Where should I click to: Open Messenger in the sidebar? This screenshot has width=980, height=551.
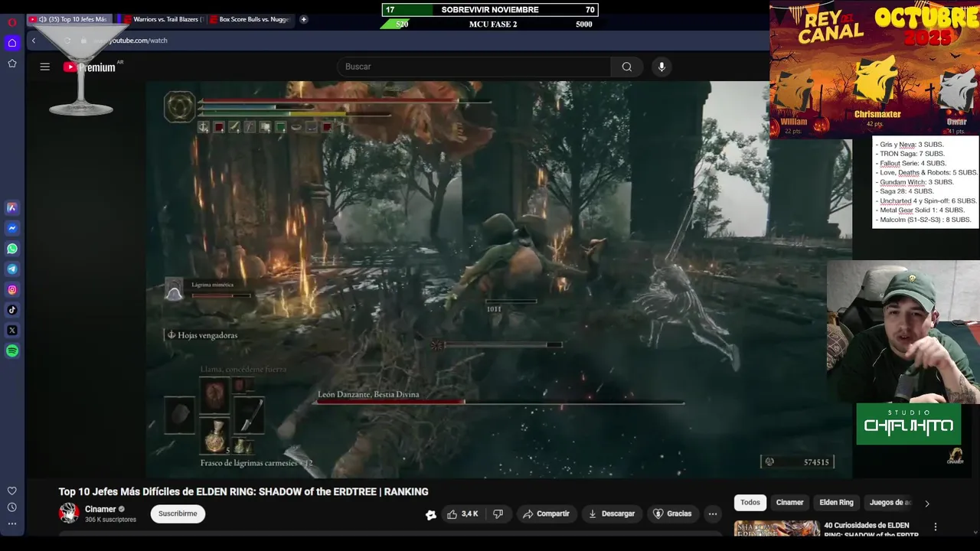tap(12, 228)
